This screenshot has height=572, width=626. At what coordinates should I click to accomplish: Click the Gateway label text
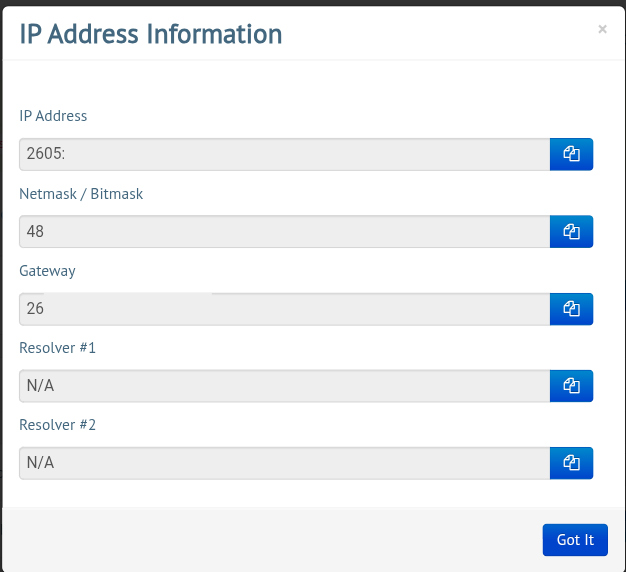pos(47,270)
